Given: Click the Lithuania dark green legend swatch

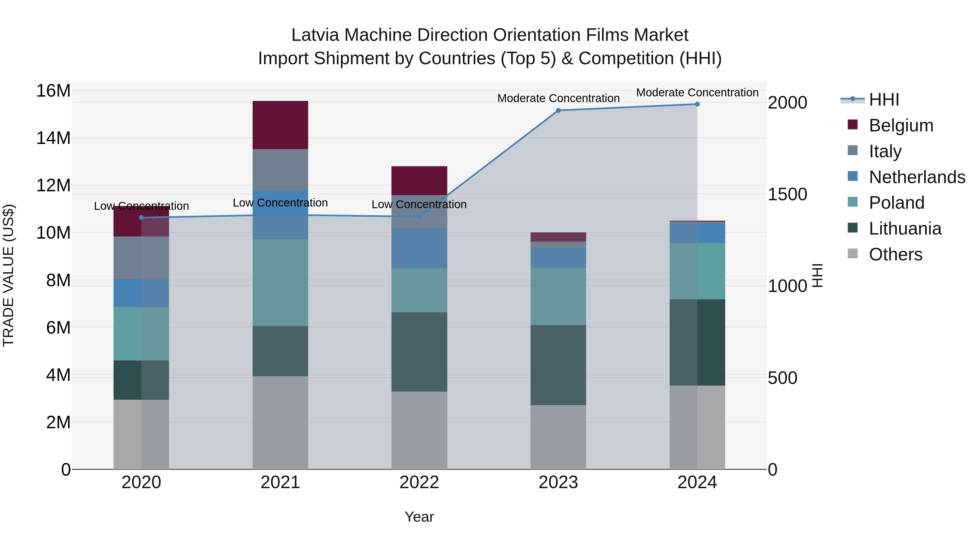Looking at the screenshot, I should point(853,228).
